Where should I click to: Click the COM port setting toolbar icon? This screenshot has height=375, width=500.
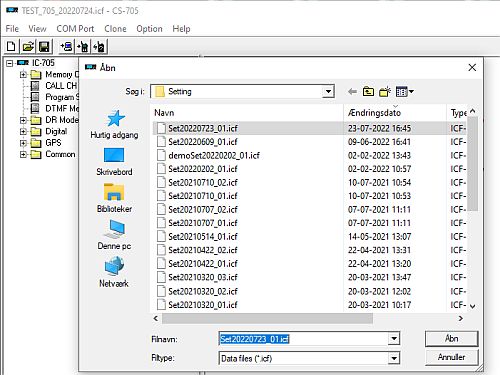(67, 46)
